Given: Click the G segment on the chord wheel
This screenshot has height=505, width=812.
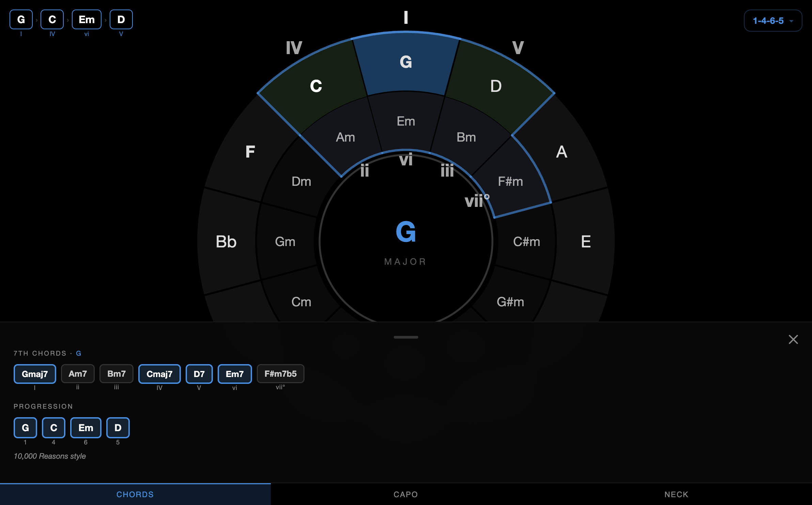Looking at the screenshot, I should (x=406, y=62).
